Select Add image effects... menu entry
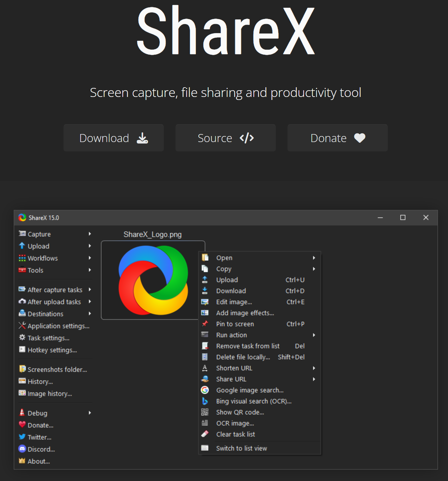 click(259, 313)
